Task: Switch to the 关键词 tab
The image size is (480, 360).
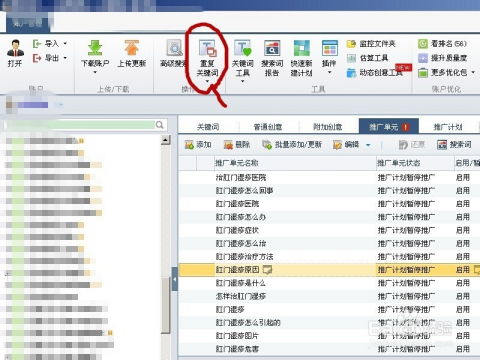Action: (208, 127)
